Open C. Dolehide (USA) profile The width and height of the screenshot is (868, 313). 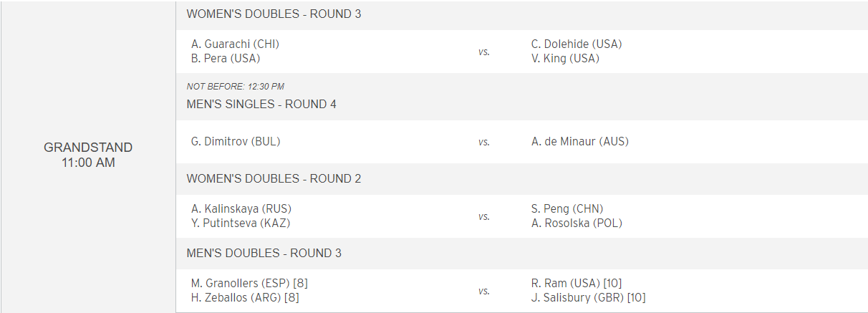coord(577,44)
